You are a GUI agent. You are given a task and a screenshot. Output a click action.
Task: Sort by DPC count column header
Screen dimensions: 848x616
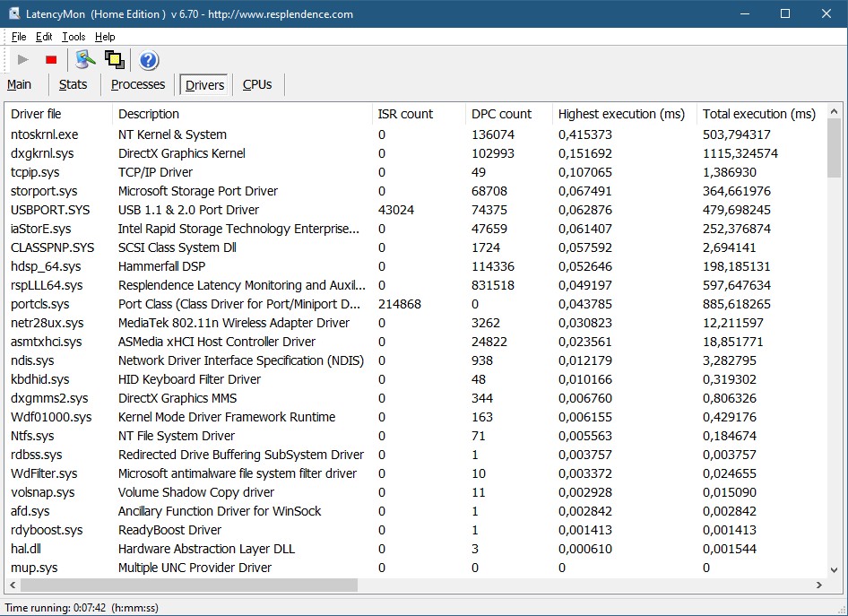tap(502, 114)
